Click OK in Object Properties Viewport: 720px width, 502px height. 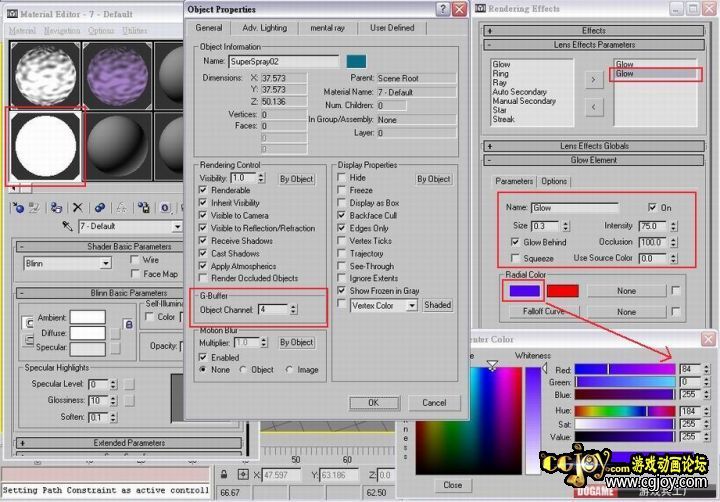click(x=374, y=403)
